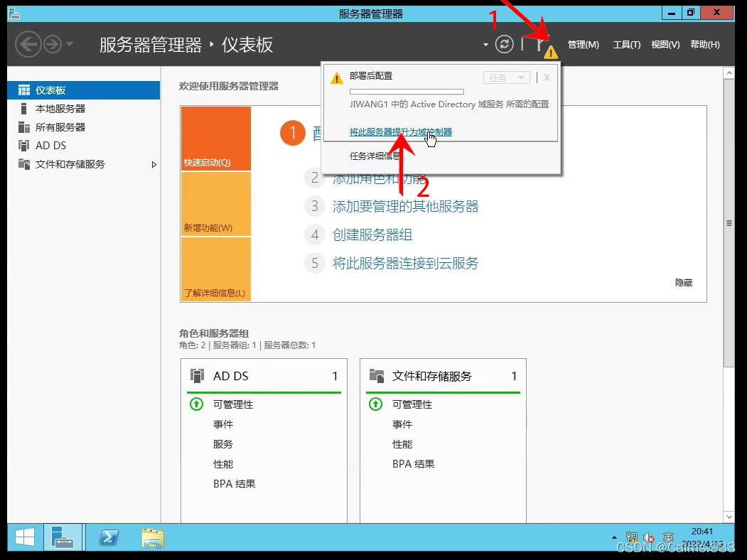
Task: Refresh the Server Manager dashboard
Action: click(x=504, y=44)
